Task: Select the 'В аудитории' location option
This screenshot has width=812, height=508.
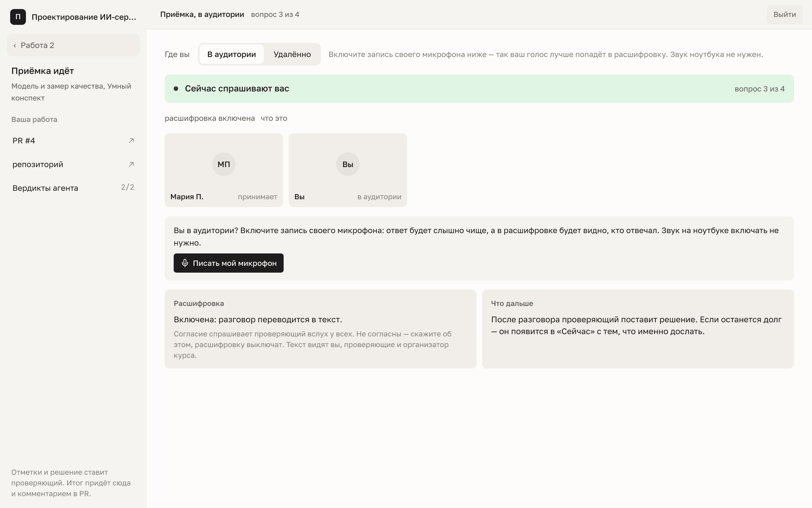Action: tap(231, 54)
